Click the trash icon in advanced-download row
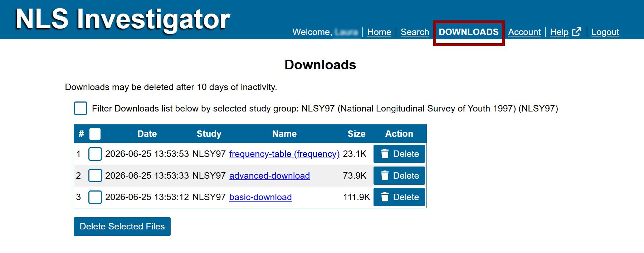Viewport: 644px width, 253px height. tap(385, 175)
